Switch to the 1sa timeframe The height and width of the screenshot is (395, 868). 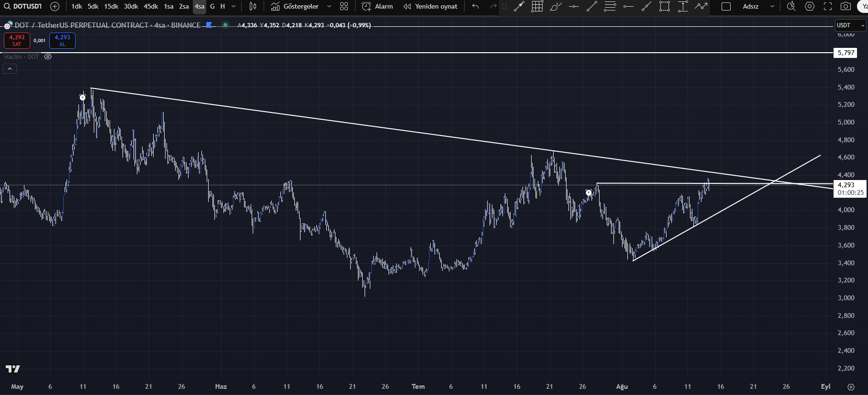168,6
